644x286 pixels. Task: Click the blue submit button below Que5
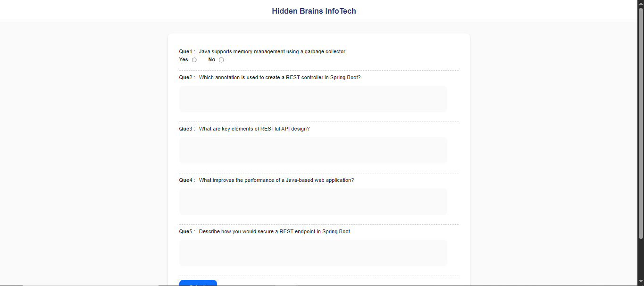tap(198, 283)
